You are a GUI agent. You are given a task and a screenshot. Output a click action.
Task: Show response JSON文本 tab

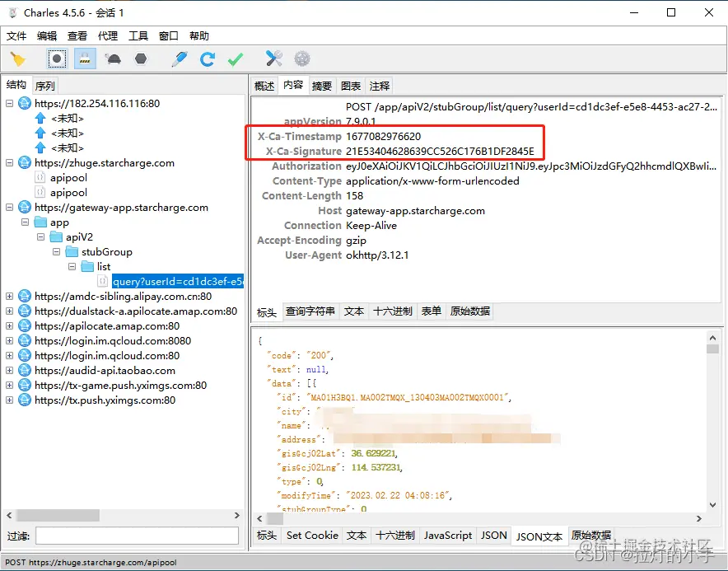pos(539,536)
